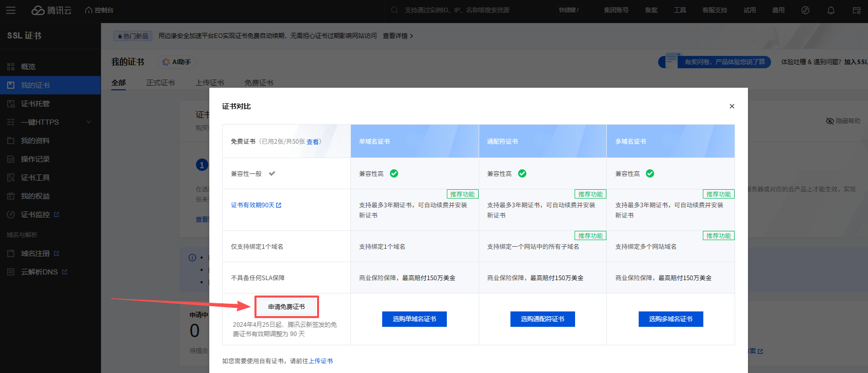Click 申请免费证书 button

click(286, 307)
